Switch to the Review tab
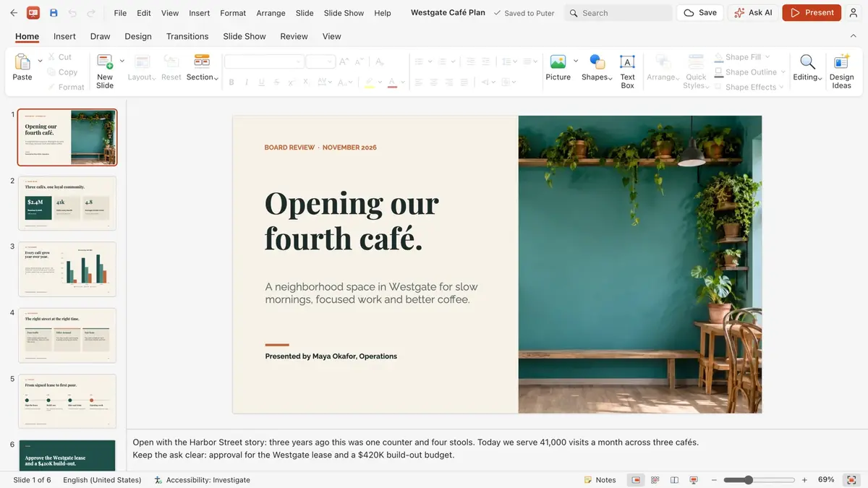 (294, 36)
